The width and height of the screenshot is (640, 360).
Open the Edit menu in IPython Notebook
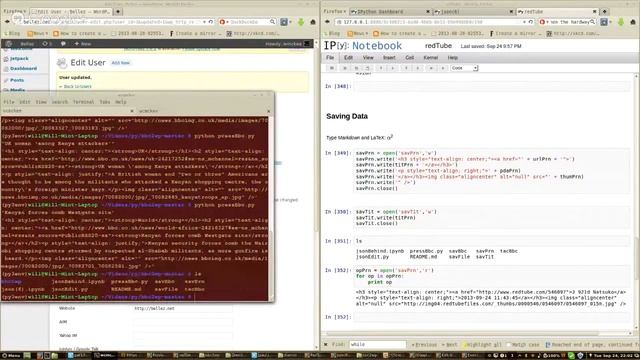[348, 58]
